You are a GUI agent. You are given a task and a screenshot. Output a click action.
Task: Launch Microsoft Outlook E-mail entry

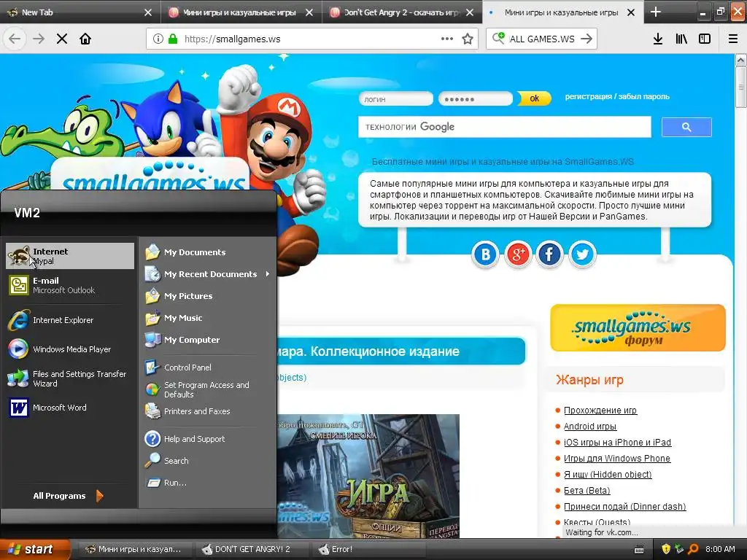70,285
